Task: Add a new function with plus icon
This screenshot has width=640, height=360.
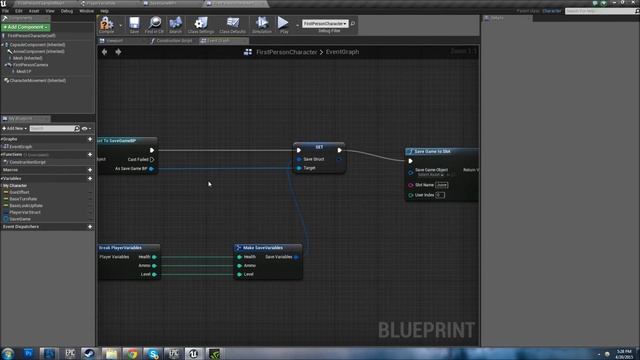Action: (90, 155)
